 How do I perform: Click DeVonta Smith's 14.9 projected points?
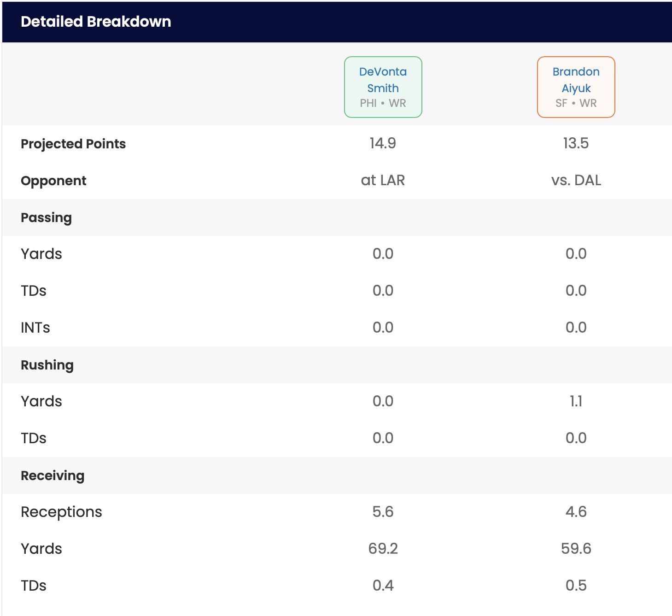(383, 143)
